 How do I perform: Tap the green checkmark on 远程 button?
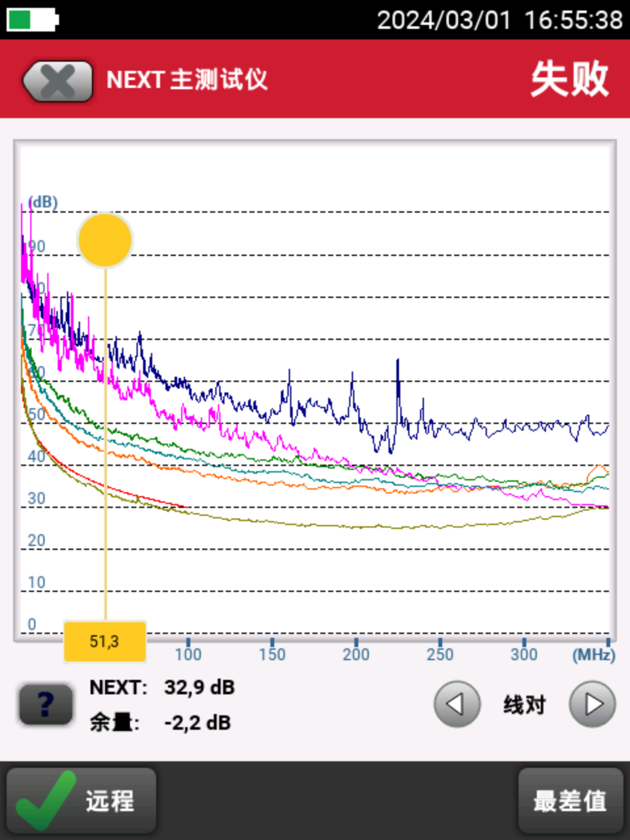[45, 800]
